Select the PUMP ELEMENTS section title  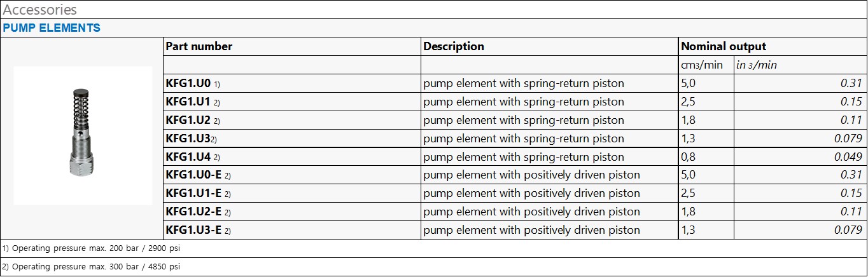coord(52,28)
